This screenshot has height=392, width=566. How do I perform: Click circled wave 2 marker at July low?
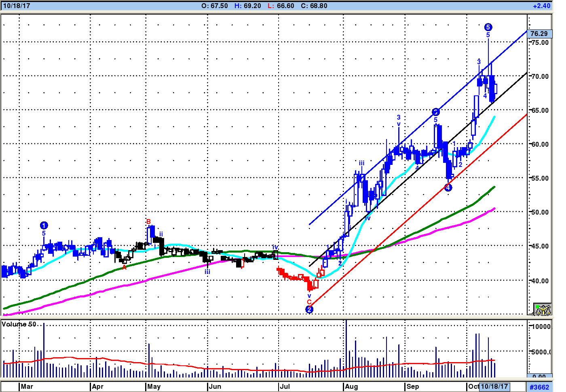(309, 310)
